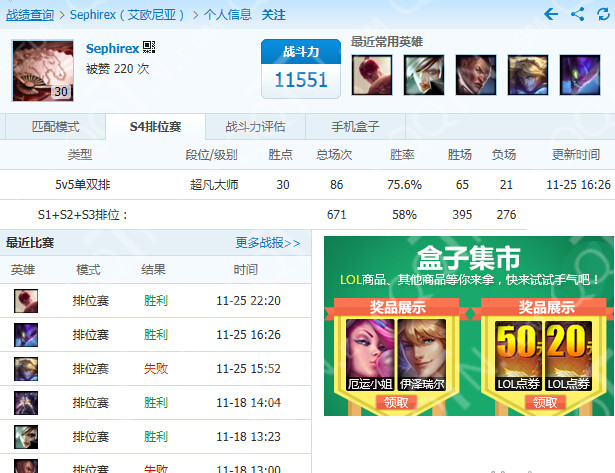Click the 战斗力 11551 score box
615x473 pixels.
(x=301, y=69)
